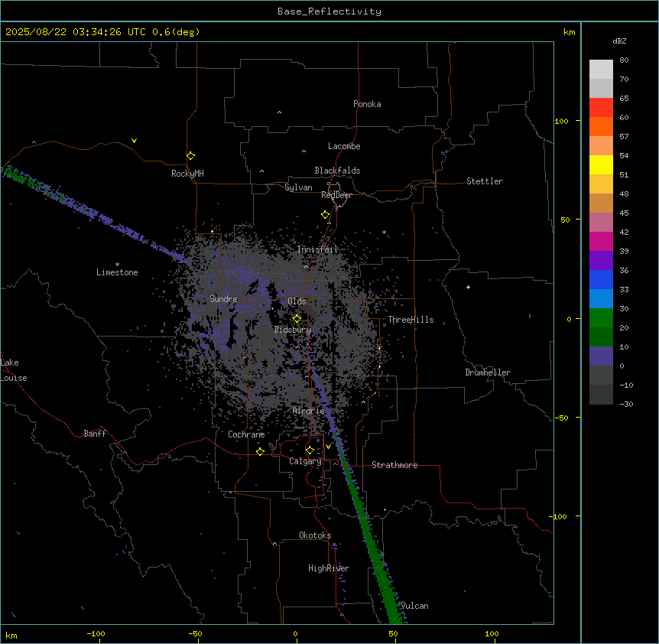Screen dimensions: 659x644
Task: Click the km unit label at the top right
Action: tap(570, 32)
